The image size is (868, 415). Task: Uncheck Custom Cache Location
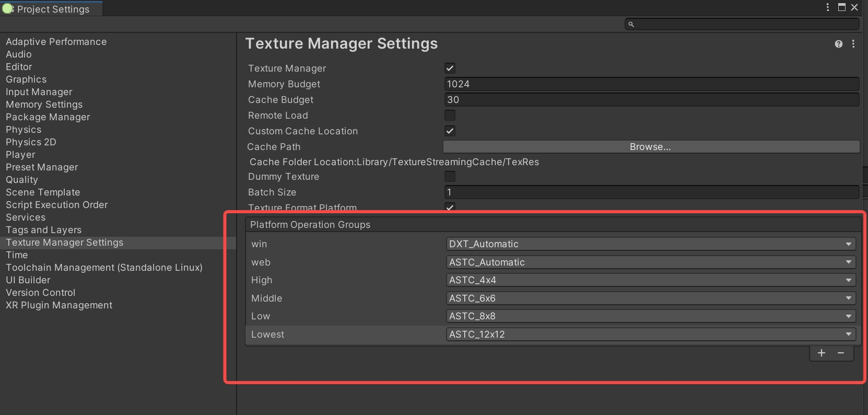[450, 131]
